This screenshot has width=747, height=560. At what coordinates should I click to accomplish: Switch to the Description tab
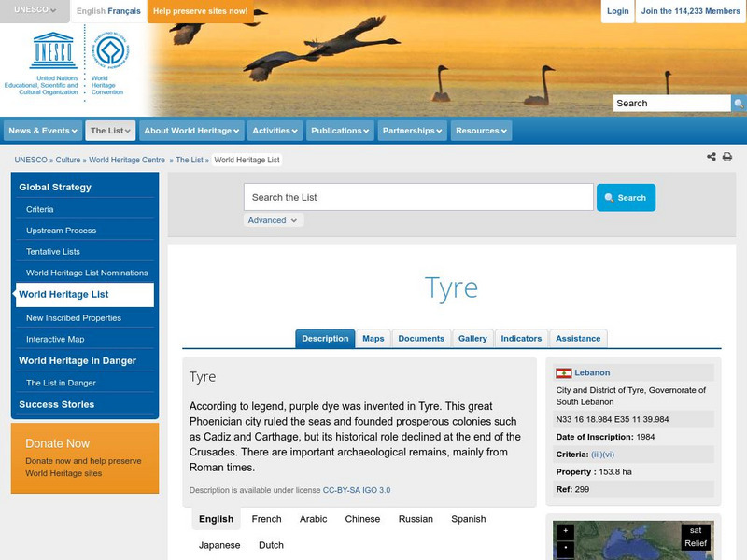tap(325, 339)
